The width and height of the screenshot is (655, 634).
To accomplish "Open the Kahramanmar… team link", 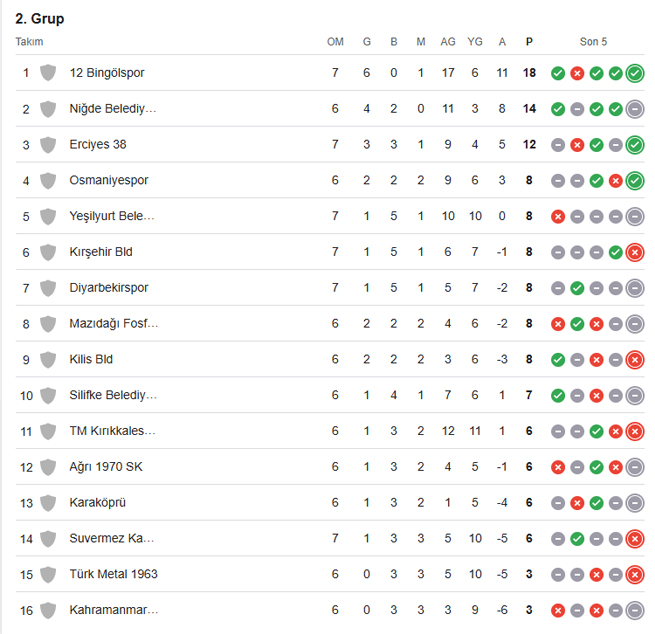I will click(114, 610).
